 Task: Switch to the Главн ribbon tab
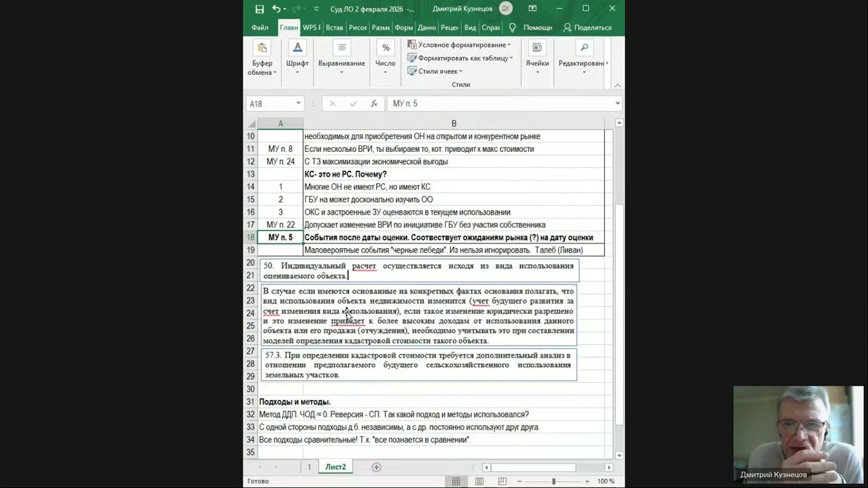coord(289,28)
